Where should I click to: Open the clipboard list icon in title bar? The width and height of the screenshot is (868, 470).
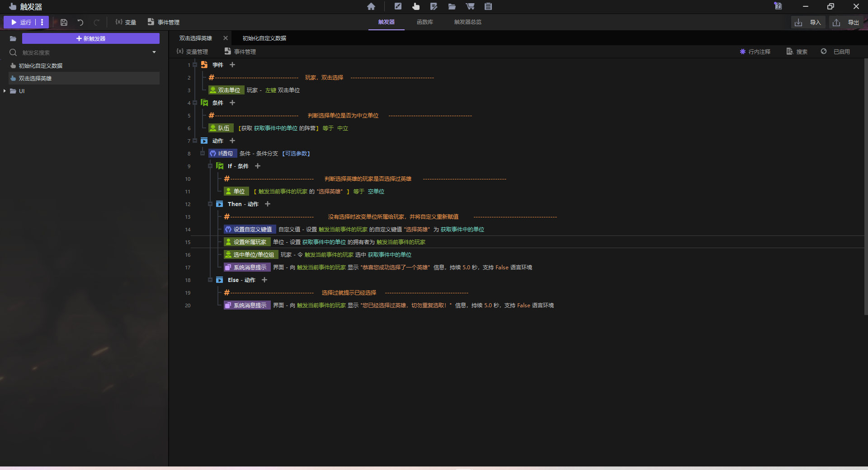[488, 6]
